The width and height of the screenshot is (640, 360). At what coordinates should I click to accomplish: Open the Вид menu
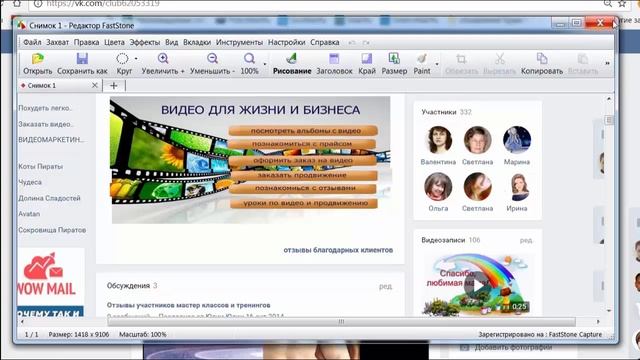[x=171, y=42]
